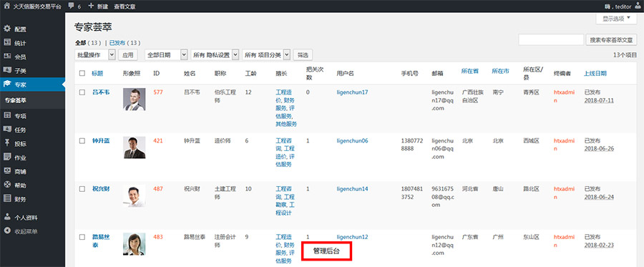Click the 个人资料 person icon
This screenshot has width=644, height=267.
click(x=7, y=218)
